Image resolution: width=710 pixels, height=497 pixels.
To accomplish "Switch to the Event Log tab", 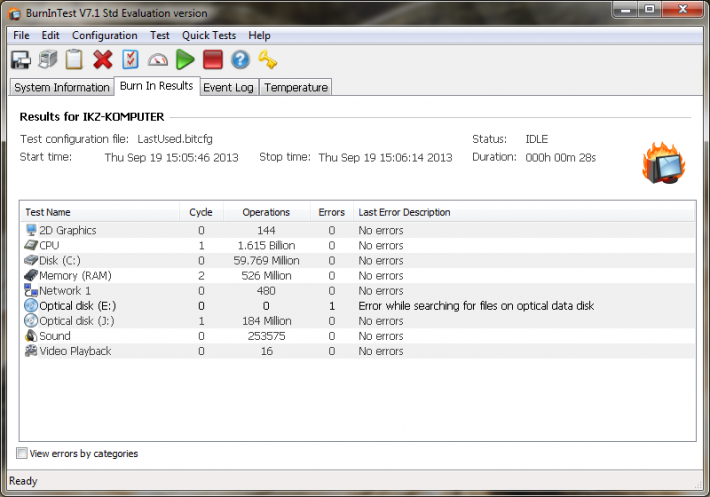I will point(228,87).
